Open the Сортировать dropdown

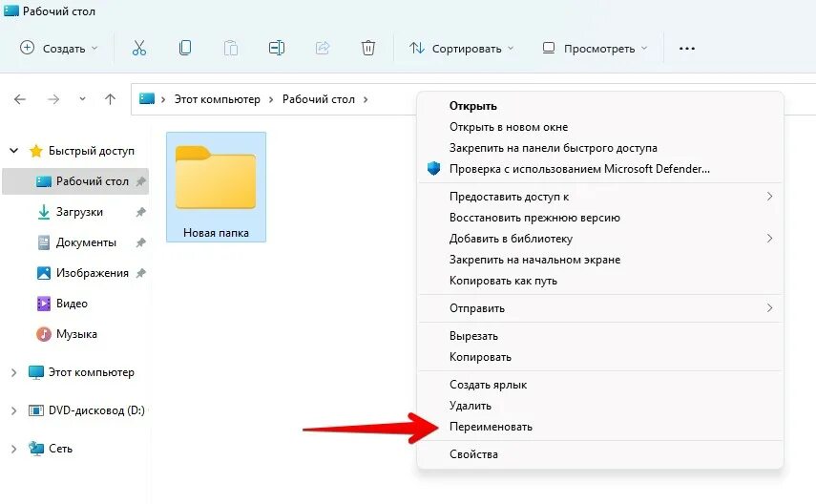461,49
